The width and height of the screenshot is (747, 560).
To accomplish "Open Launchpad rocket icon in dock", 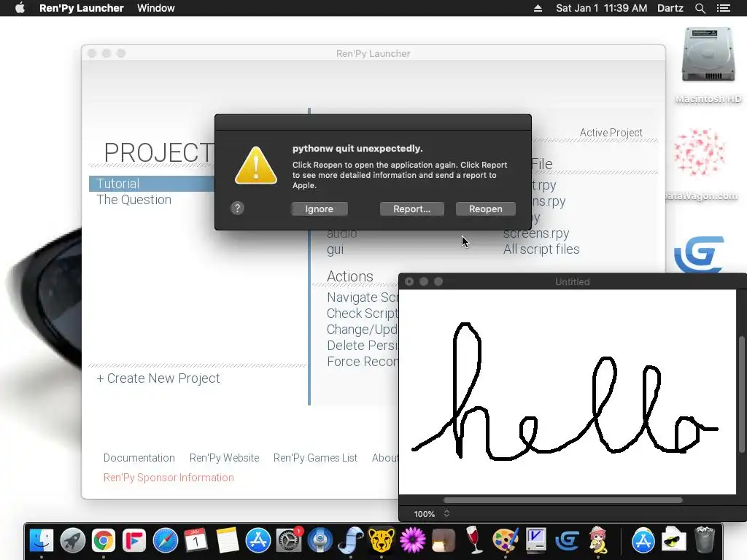I will pyautogui.click(x=72, y=540).
